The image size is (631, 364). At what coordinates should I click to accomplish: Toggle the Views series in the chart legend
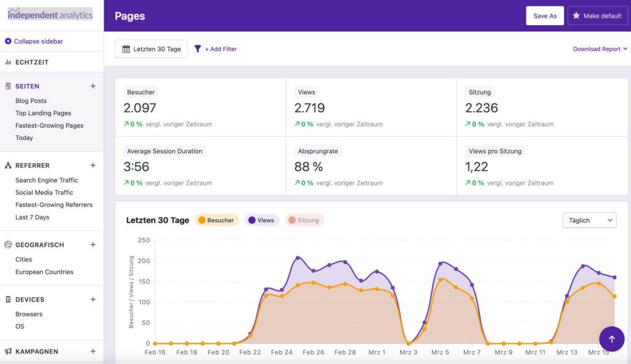261,220
